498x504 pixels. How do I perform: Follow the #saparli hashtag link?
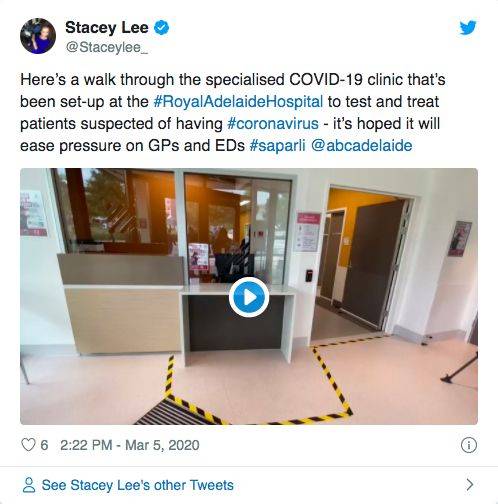[277, 146]
